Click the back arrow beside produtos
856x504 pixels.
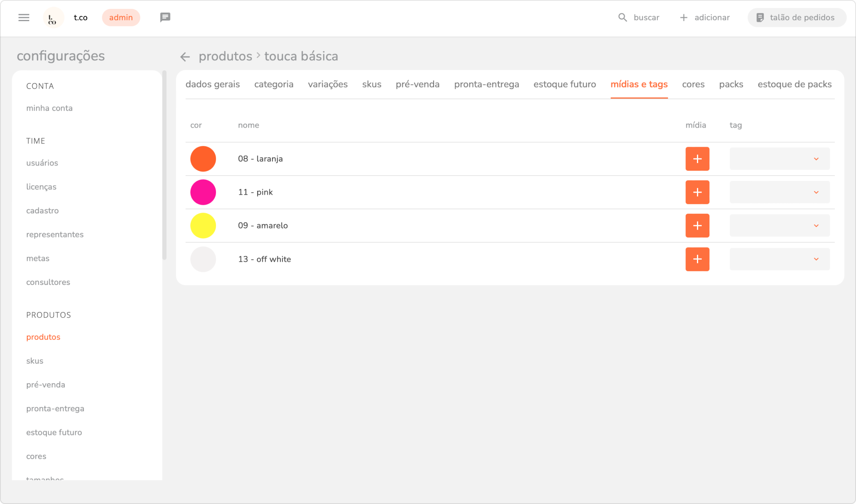point(185,56)
